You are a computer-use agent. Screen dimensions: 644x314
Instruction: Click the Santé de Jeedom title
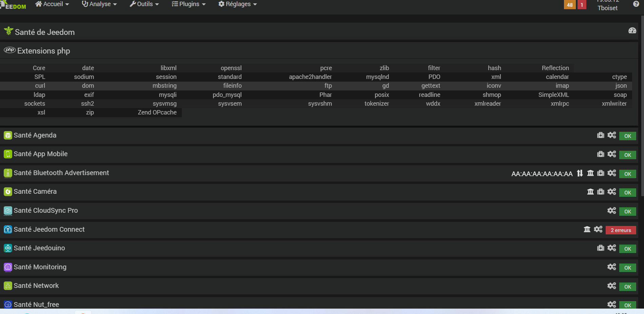[45, 32]
